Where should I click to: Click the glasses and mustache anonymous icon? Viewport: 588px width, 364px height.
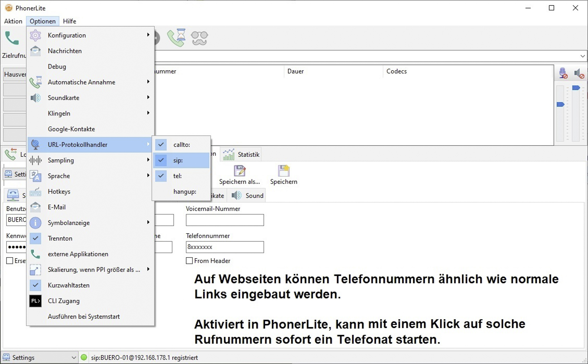click(199, 38)
